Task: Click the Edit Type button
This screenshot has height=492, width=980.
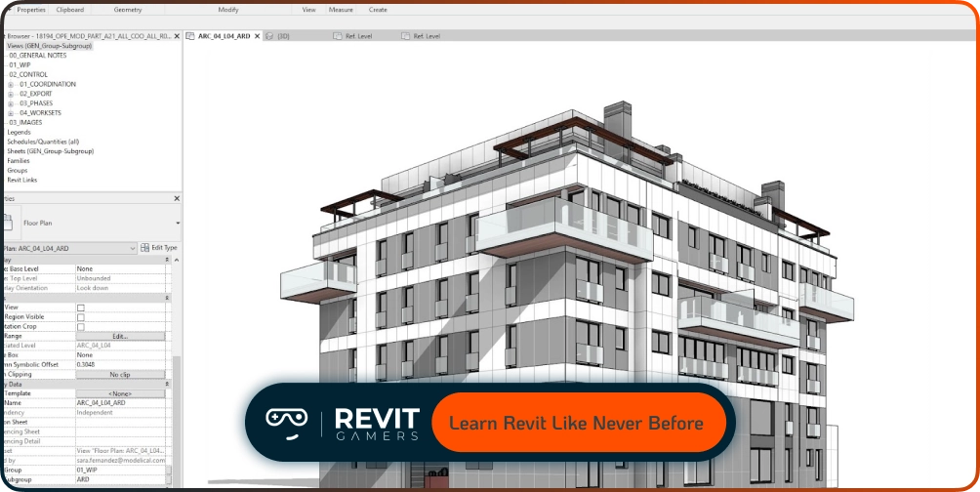Action: (x=159, y=248)
